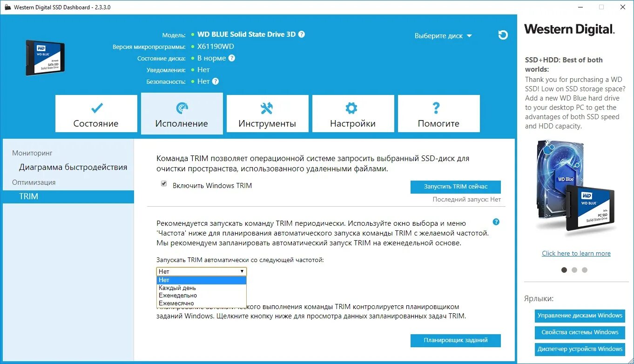The width and height of the screenshot is (634, 364).
Task: Open the 'Click here to learn more' link
Action: click(x=576, y=253)
